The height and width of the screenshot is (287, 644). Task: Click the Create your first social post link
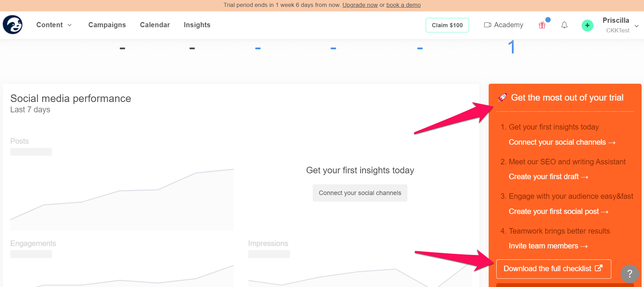coord(559,212)
